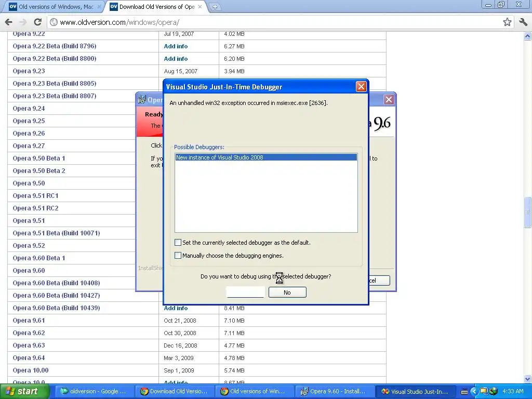Open the Opera 9.64 link
Screen dimensions: 532x399
coord(29,358)
